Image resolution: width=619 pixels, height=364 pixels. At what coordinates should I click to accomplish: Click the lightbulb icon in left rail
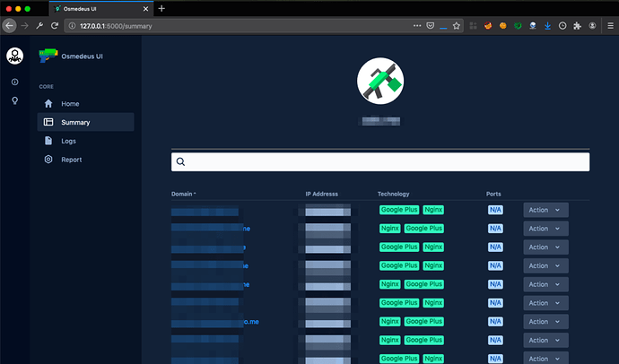pos(14,100)
